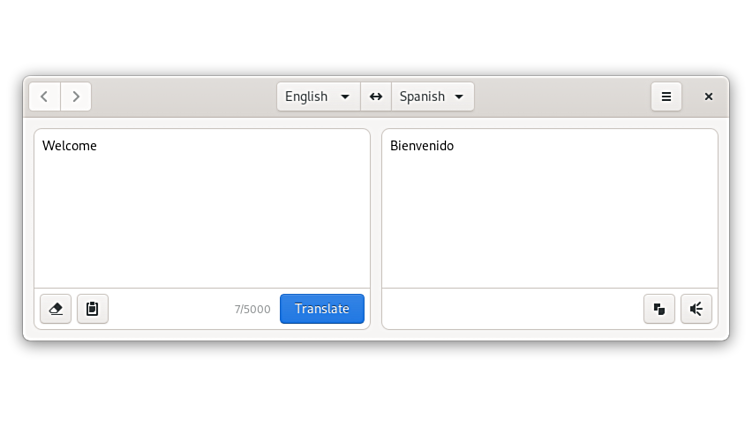The width and height of the screenshot is (752, 423).
Task: Open the hamburger main menu
Action: pos(666,97)
